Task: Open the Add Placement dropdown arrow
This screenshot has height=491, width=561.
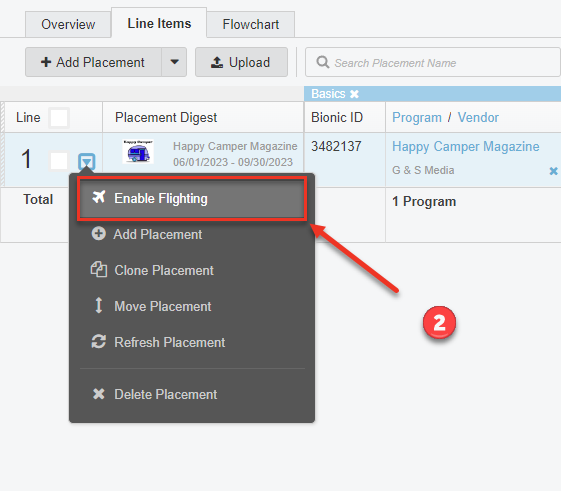Action: tap(174, 62)
